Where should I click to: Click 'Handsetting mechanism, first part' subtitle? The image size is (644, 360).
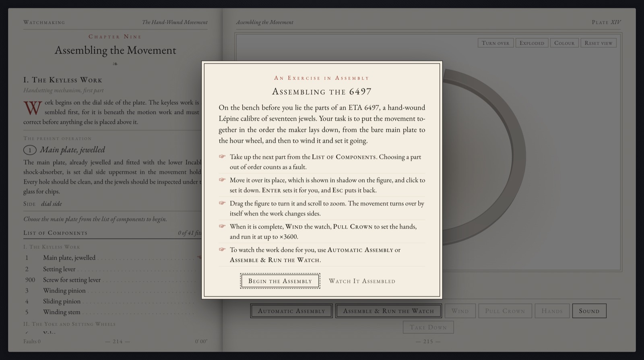click(64, 91)
